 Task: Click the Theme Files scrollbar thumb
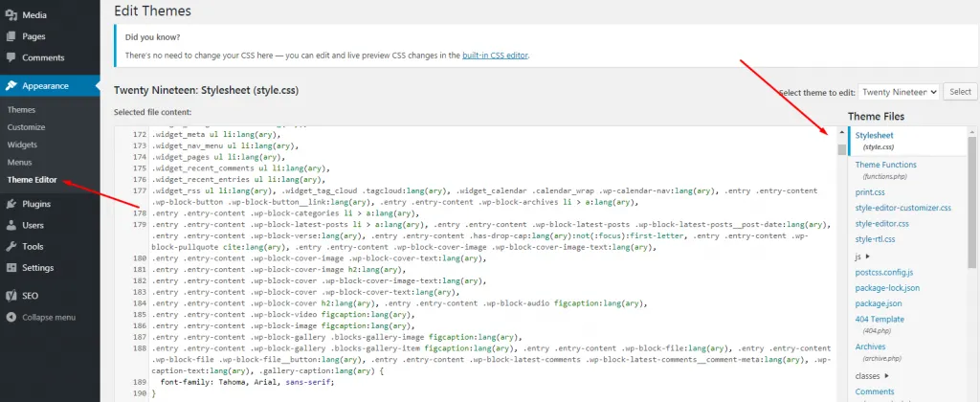pos(972,203)
